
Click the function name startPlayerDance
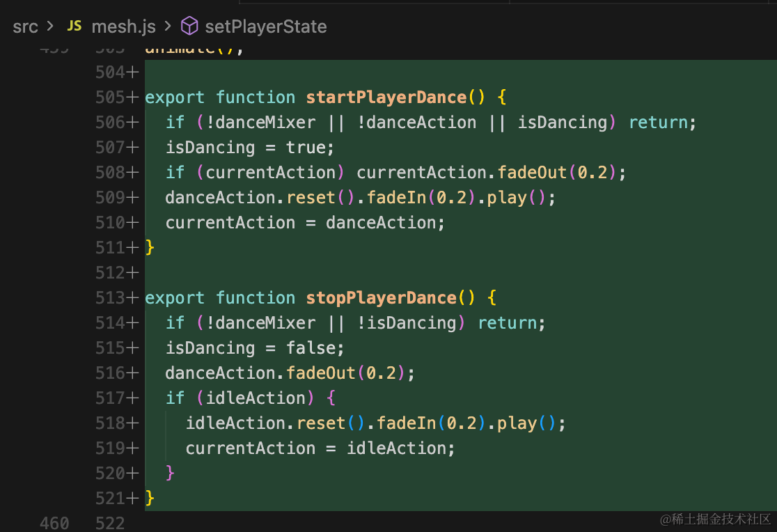386,97
